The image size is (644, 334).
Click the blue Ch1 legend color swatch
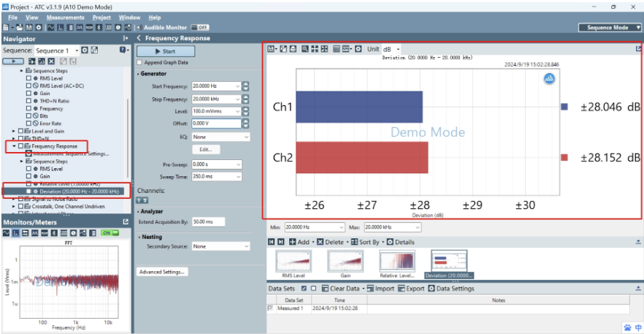[x=564, y=107]
